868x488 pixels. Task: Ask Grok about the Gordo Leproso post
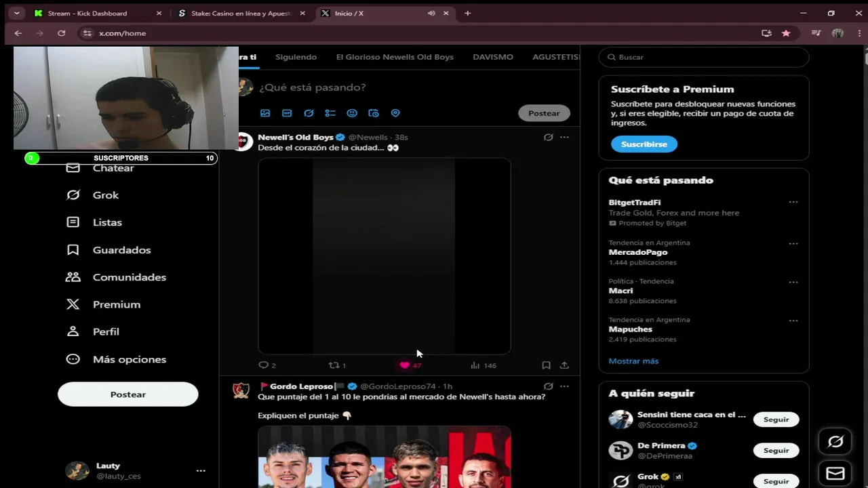(x=548, y=386)
